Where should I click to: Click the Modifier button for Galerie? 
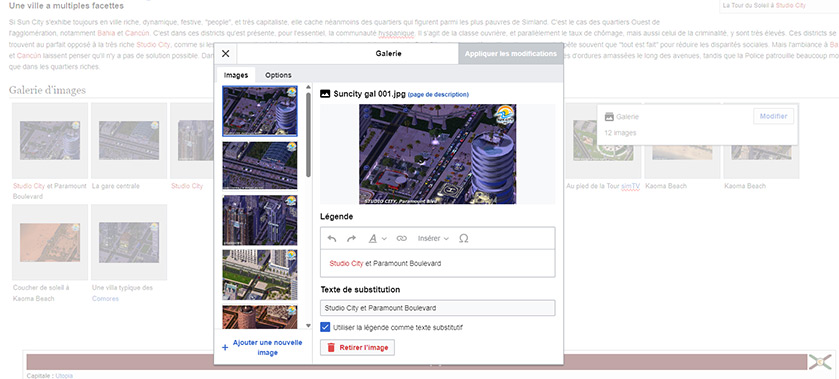(773, 116)
